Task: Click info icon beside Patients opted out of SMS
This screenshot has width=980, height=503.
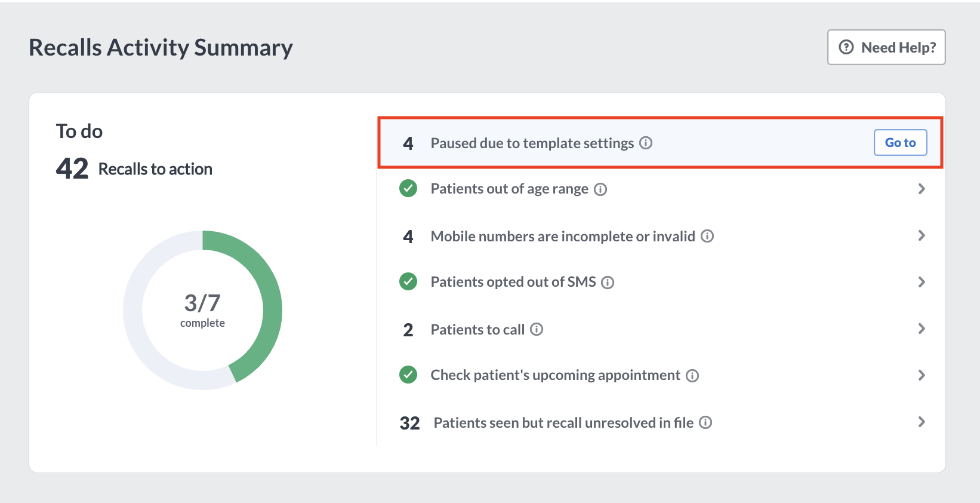Action: click(x=608, y=283)
